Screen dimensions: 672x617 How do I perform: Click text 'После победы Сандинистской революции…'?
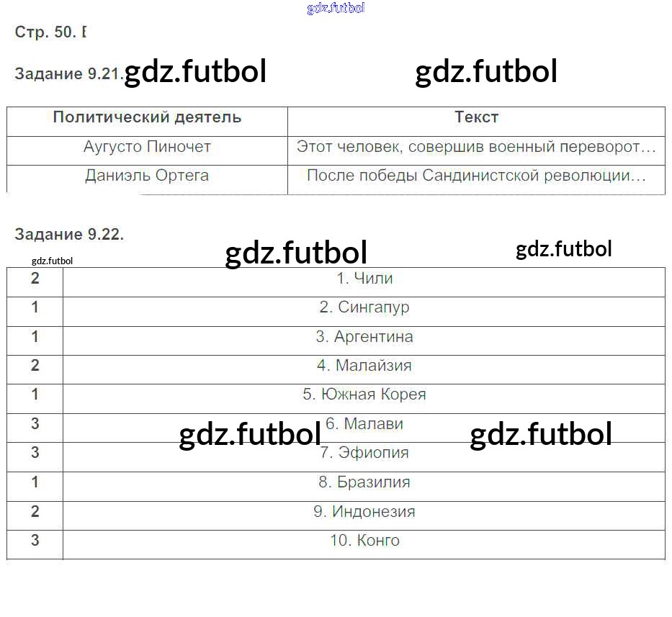point(476,176)
